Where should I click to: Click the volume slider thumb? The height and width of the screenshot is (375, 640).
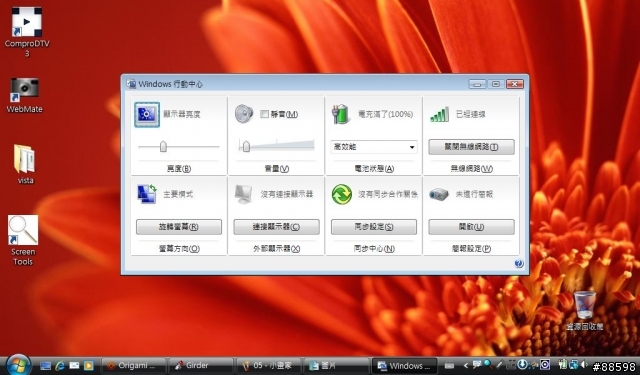[246, 146]
